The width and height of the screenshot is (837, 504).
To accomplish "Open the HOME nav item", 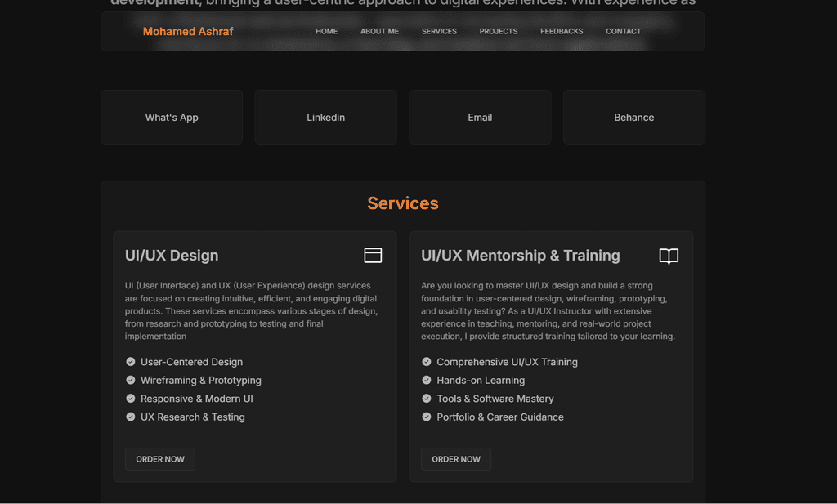I will [x=326, y=32].
